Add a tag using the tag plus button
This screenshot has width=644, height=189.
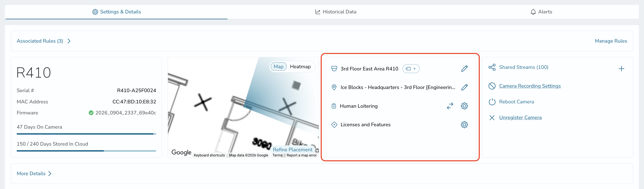[411, 69]
